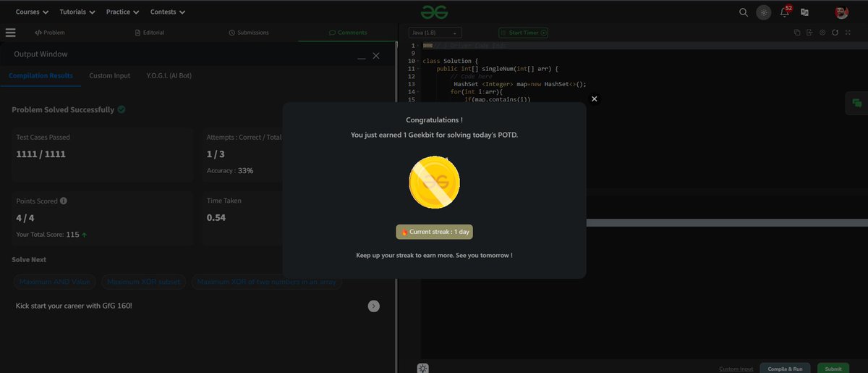This screenshot has width=868, height=373.
Task: Close the Output Window X
Action: coord(376,56)
